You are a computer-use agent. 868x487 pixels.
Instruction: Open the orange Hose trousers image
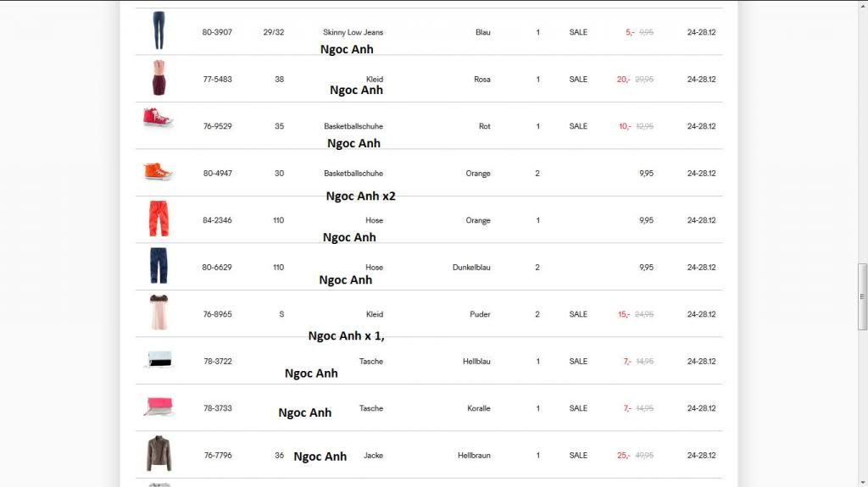[x=159, y=219]
